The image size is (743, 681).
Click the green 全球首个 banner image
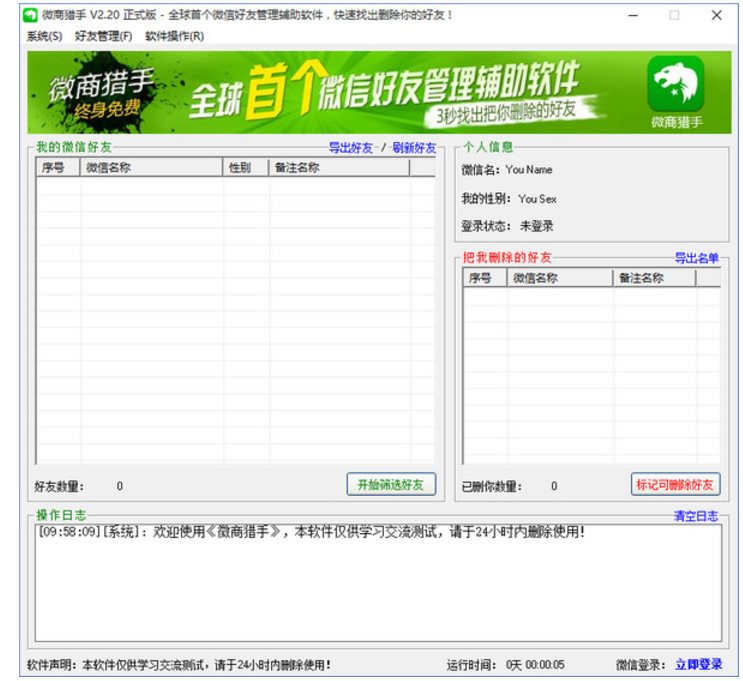(x=379, y=92)
